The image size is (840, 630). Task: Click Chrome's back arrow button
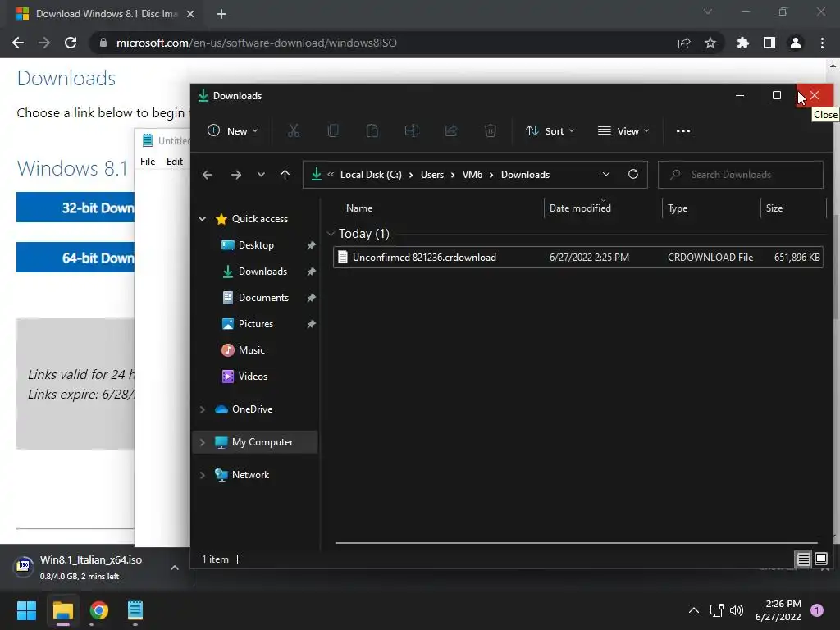point(18,43)
